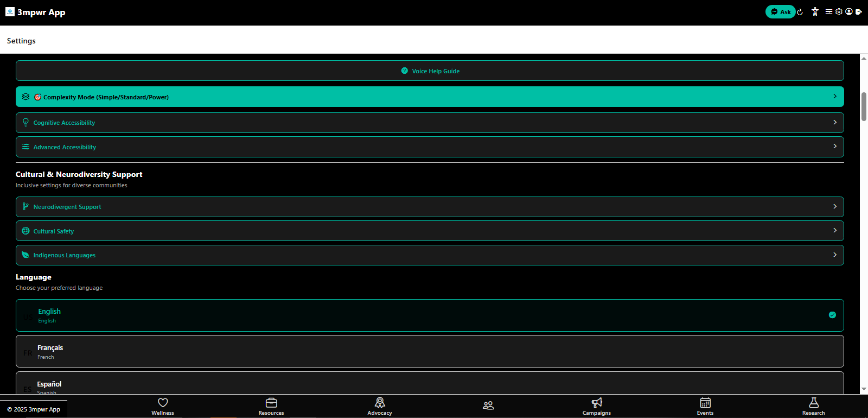Click the community people icon in bottom navigation
868x418 pixels.
(488, 406)
